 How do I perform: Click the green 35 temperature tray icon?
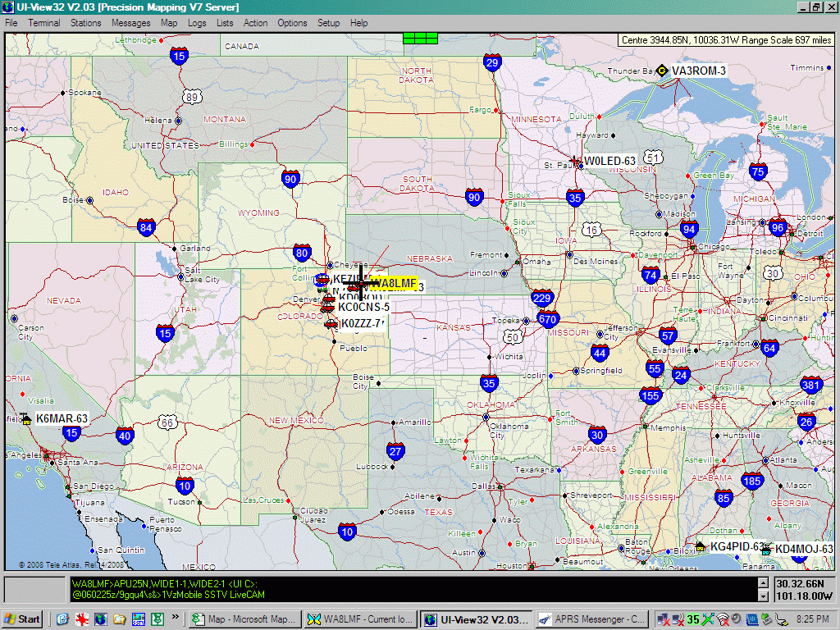pos(693,619)
